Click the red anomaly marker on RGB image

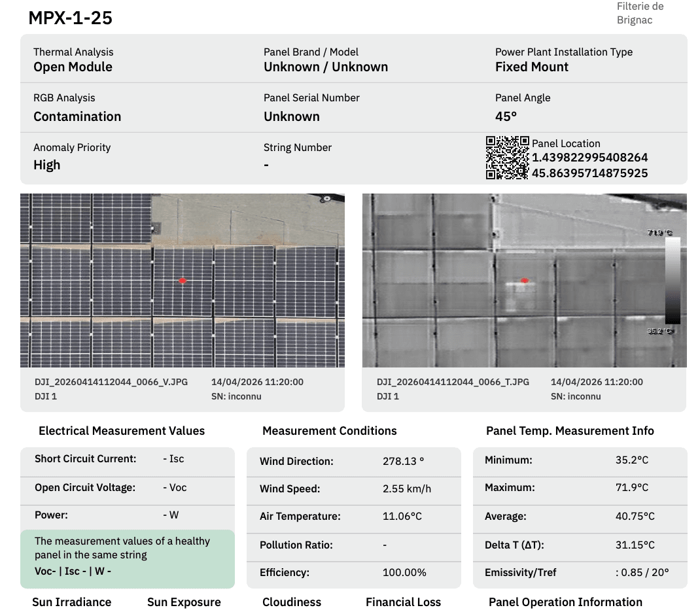183,280
